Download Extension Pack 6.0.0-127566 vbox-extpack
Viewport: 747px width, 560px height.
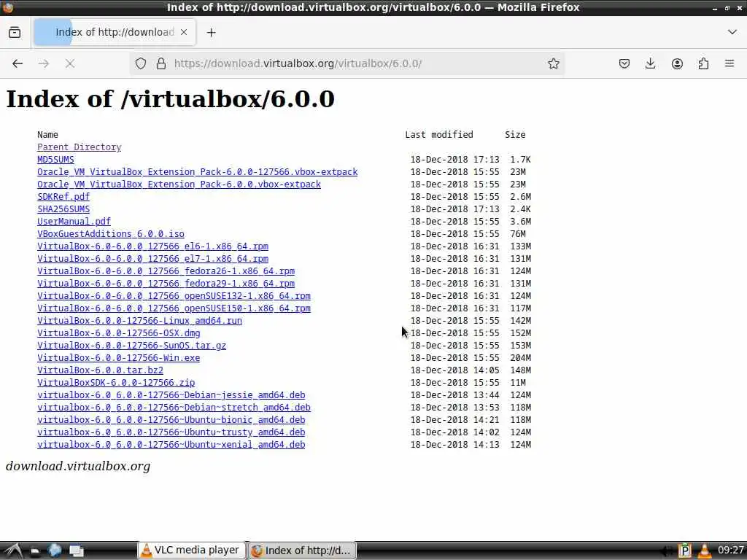click(x=197, y=172)
